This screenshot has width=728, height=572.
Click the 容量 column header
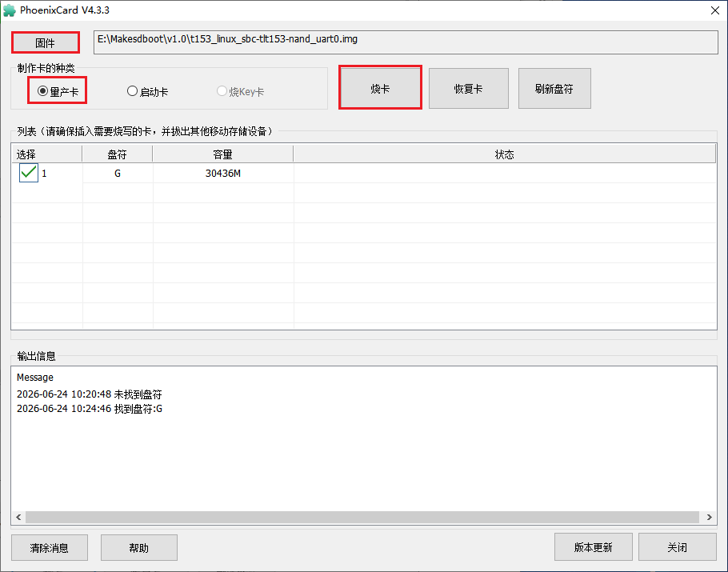[223, 154]
